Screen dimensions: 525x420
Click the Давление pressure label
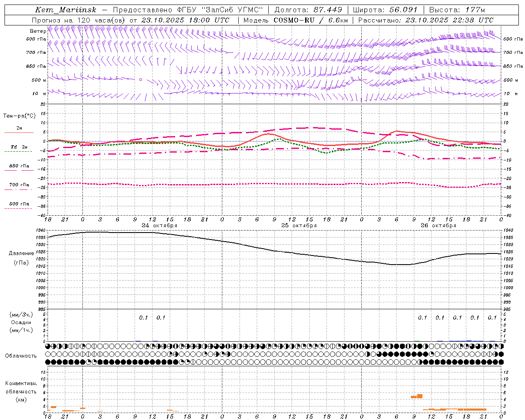pos(21,253)
